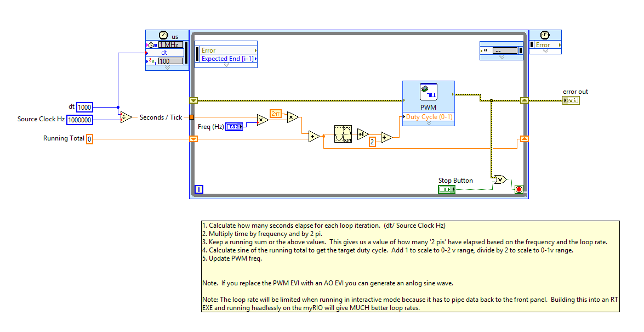Select the add node for the running sum

[x=314, y=136]
